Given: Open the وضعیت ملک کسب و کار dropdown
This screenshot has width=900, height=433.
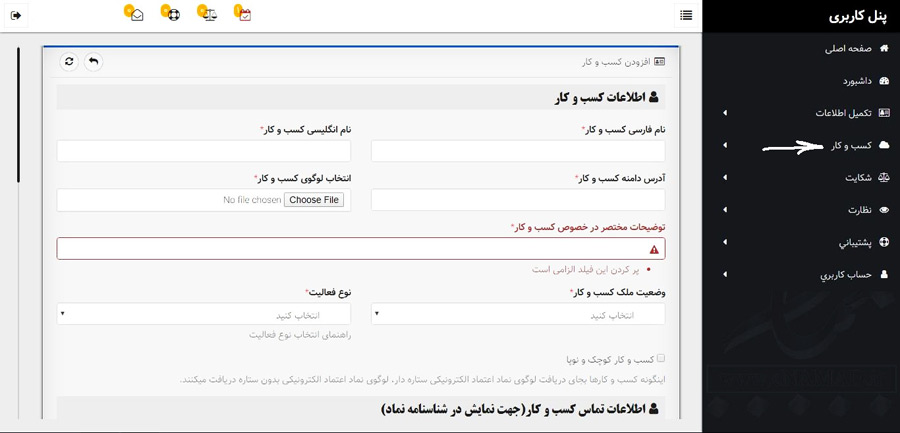Looking at the screenshot, I should click(x=518, y=314).
